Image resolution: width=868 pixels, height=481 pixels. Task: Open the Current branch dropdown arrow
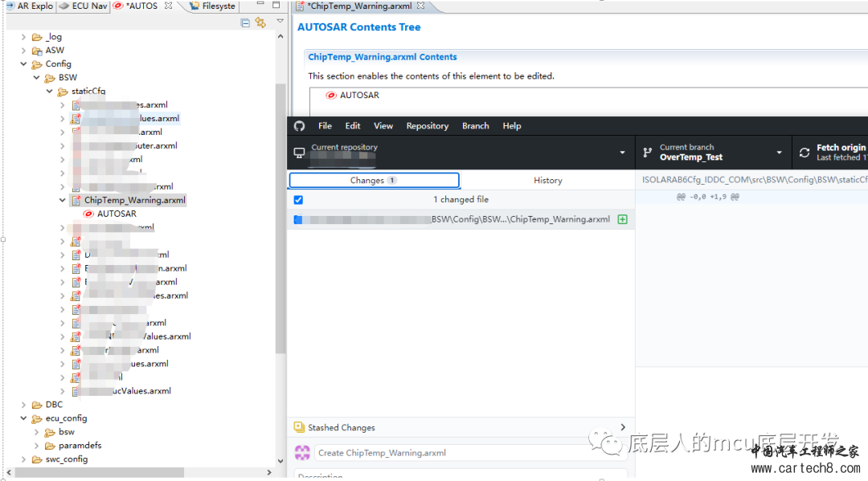tap(779, 153)
